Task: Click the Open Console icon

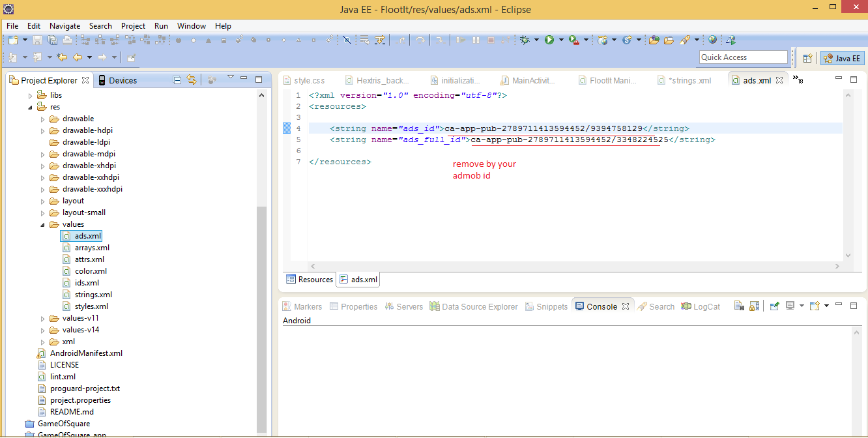Action: click(815, 306)
